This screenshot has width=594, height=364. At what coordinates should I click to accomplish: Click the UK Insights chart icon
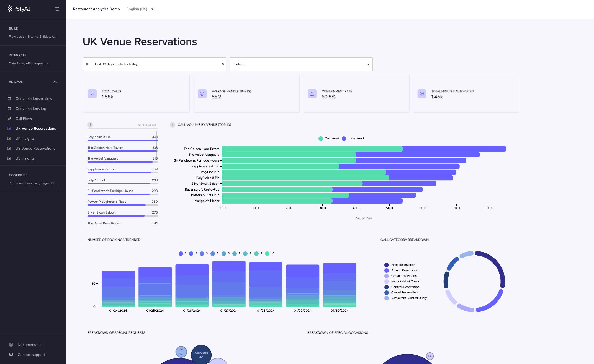(9, 138)
